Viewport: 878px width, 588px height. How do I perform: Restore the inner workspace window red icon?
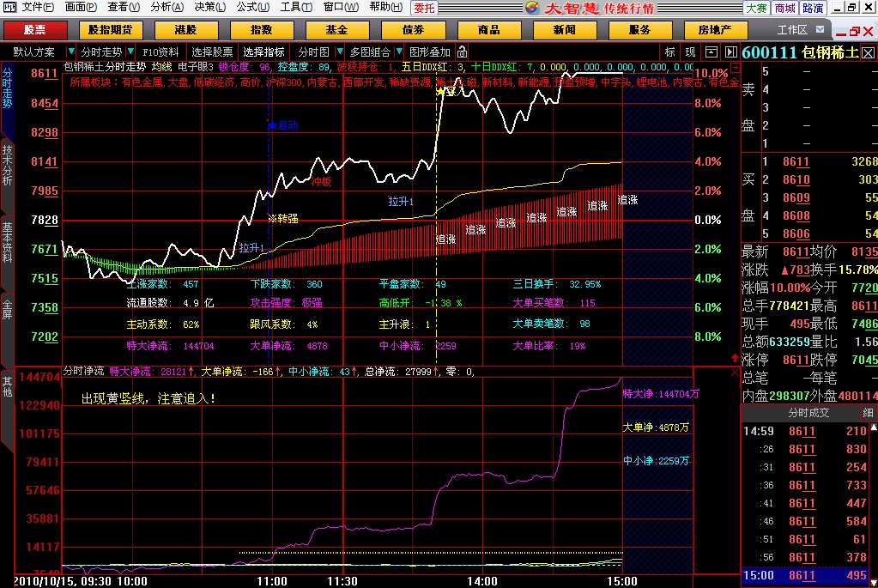click(854, 32)
